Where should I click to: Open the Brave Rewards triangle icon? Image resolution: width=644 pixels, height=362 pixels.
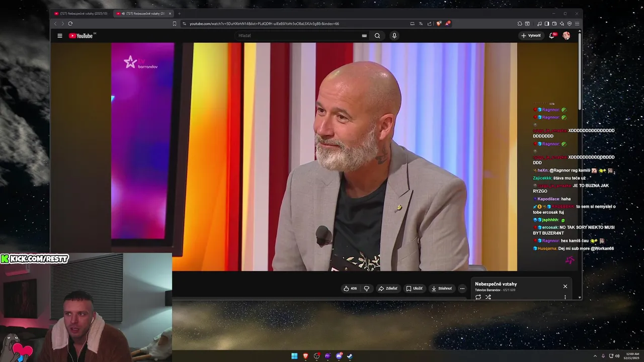coord(447,24)
